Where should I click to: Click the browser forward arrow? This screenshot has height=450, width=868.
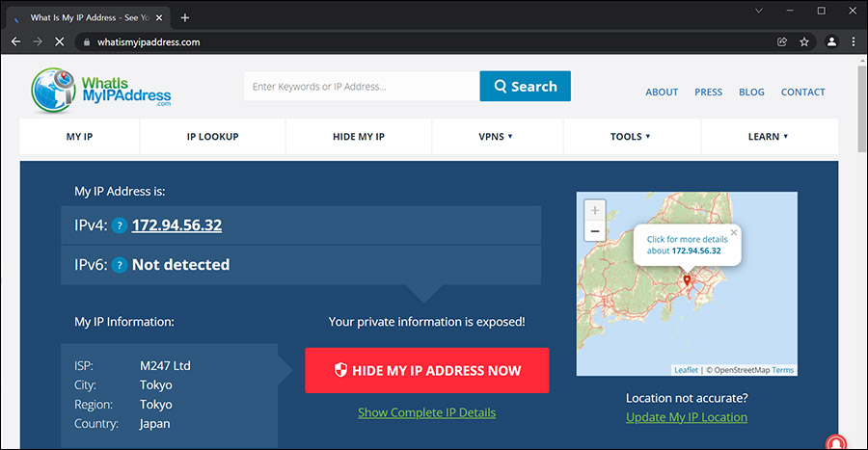[38, 42]
